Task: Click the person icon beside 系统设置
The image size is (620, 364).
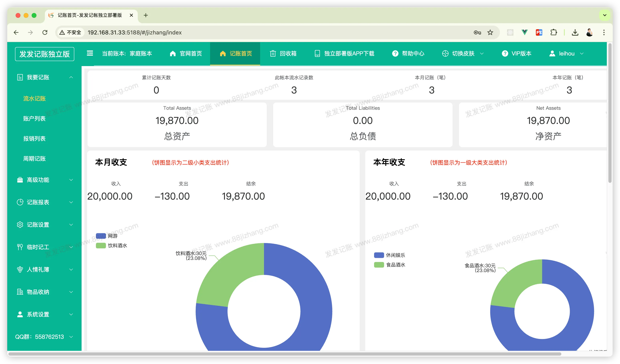Action: [20, 314]
